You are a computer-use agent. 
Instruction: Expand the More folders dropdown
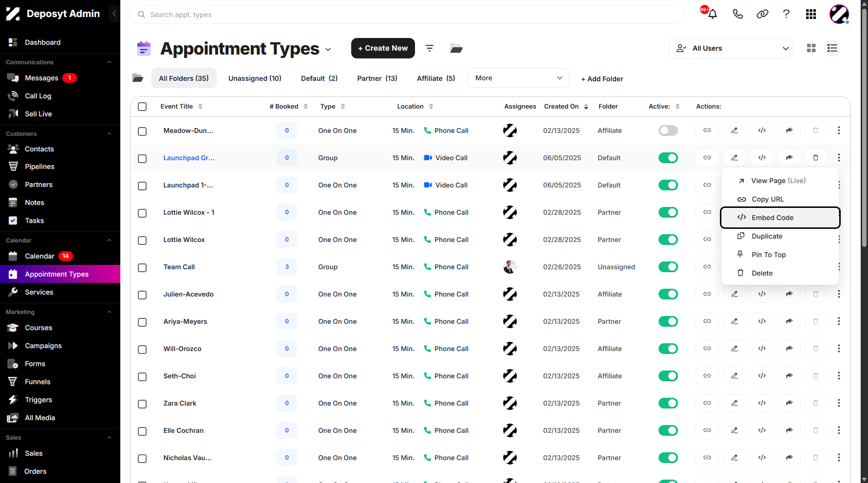coord(518,78)
